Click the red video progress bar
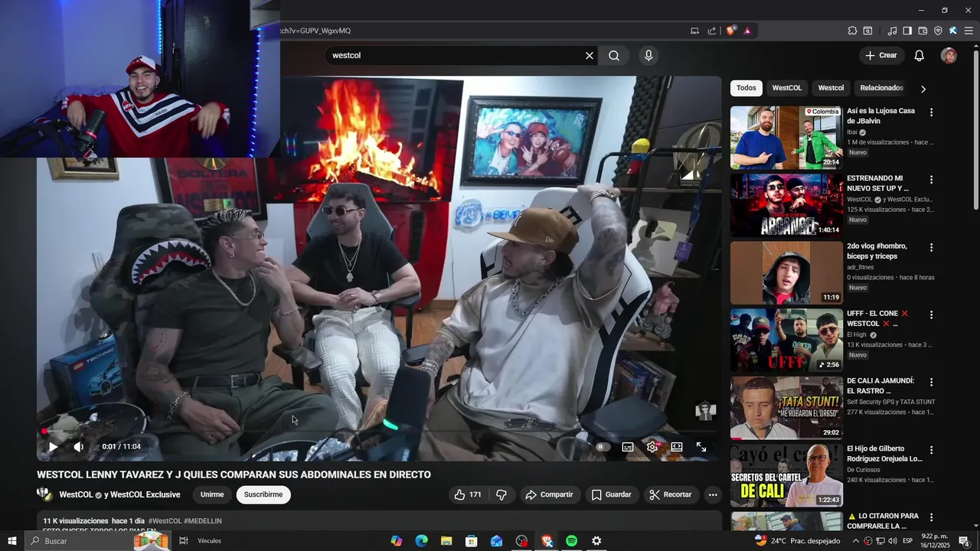980x551 pixels. tap(379, 432)
